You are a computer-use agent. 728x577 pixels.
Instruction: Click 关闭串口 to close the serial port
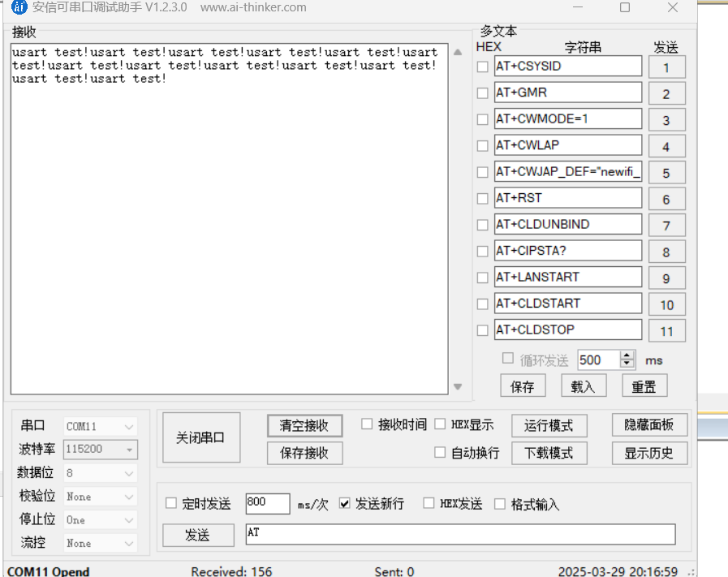pyautogui.click(x=200, y=437)
